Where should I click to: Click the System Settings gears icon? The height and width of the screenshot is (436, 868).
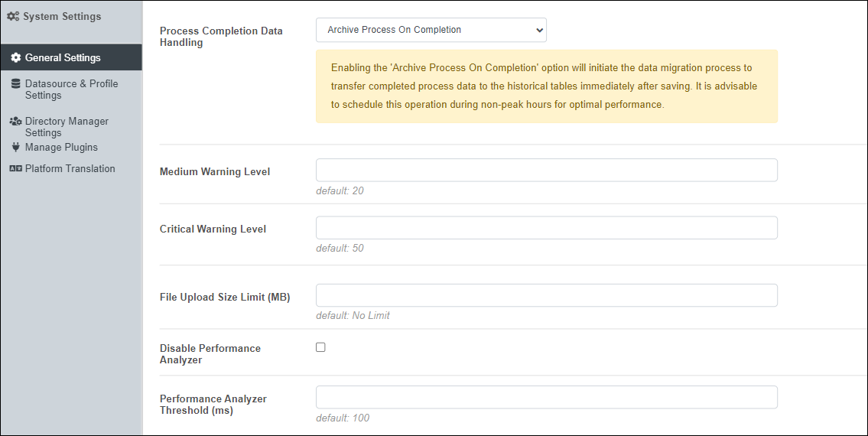pos(13,17)
